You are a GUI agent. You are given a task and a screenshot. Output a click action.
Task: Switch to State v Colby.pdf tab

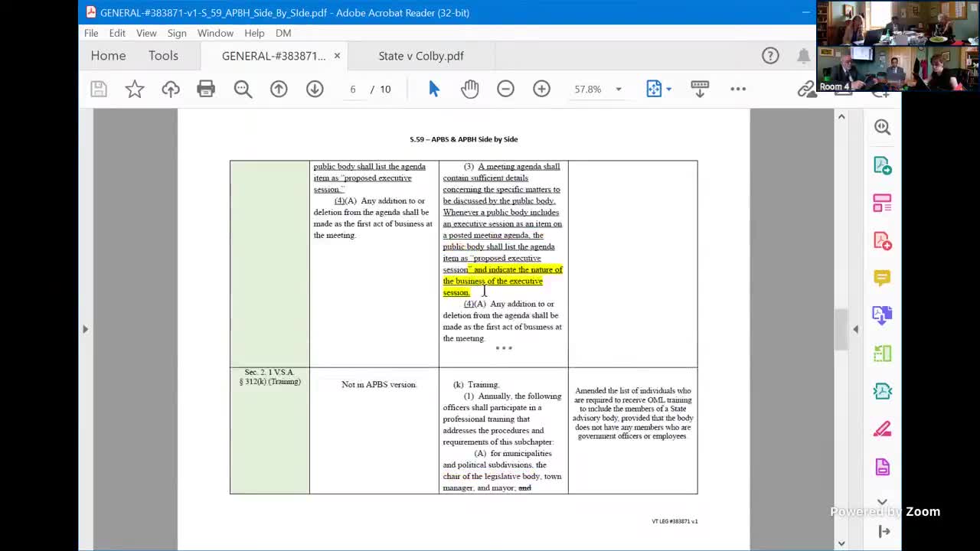(x=420, y=56)
